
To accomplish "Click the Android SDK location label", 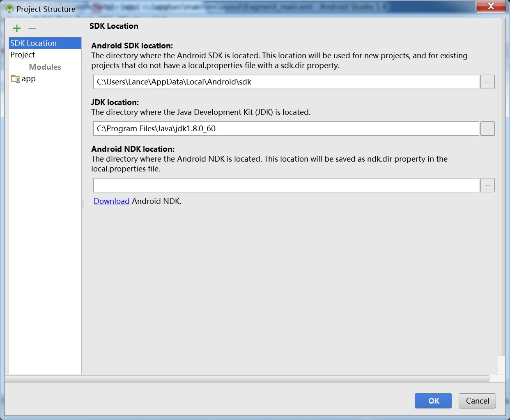I will [132, 46].
